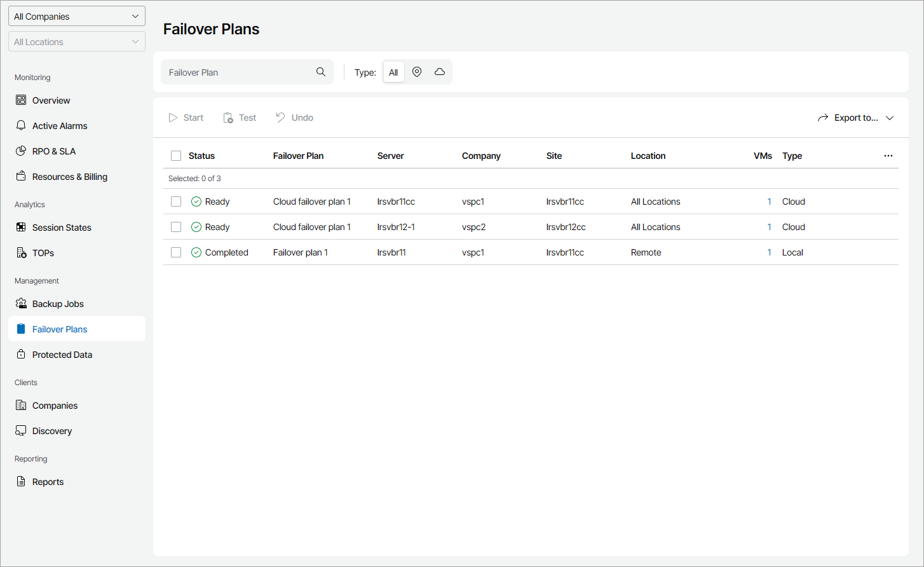Open RPO & SLA section
This screenshot has width=924, height=567.
point(53,151)
